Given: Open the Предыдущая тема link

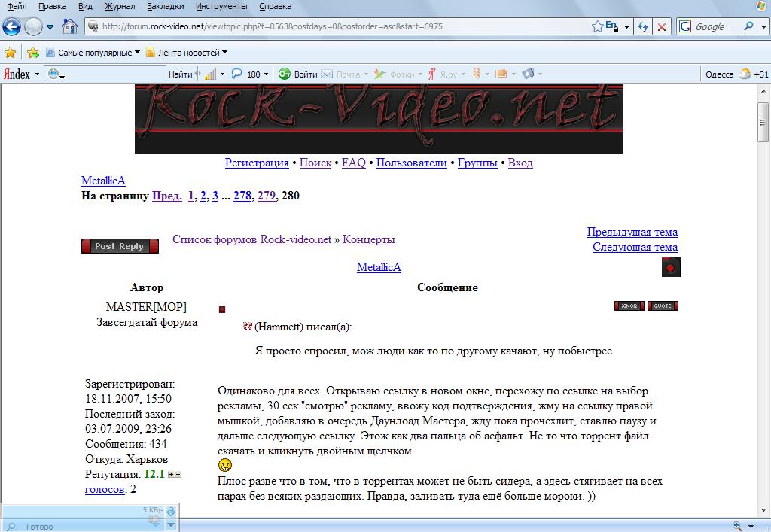Looking at the screenshot, I should 632,232.
